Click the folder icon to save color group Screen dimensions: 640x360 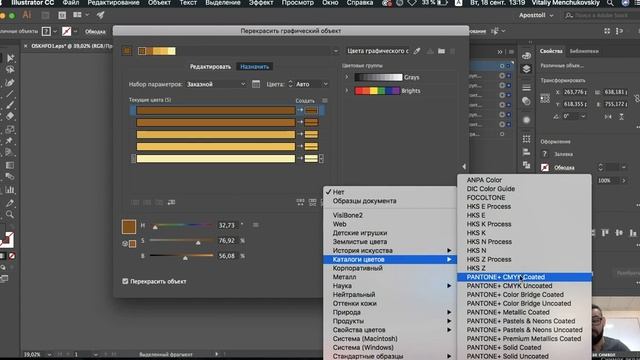(441, 51)
